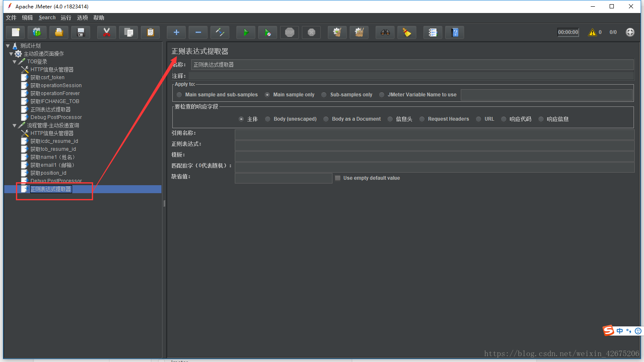Image resolution: width=644 pixels, height=362 pixels.
Task: Open the 编辑 menu
Action: pyautogui.click(x=27, y=18)
